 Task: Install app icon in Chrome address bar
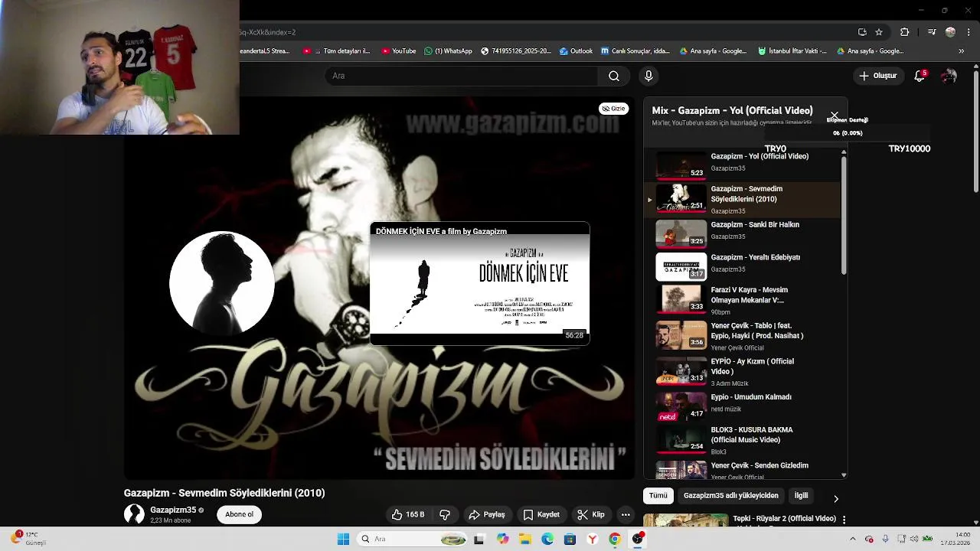[862, 32]
